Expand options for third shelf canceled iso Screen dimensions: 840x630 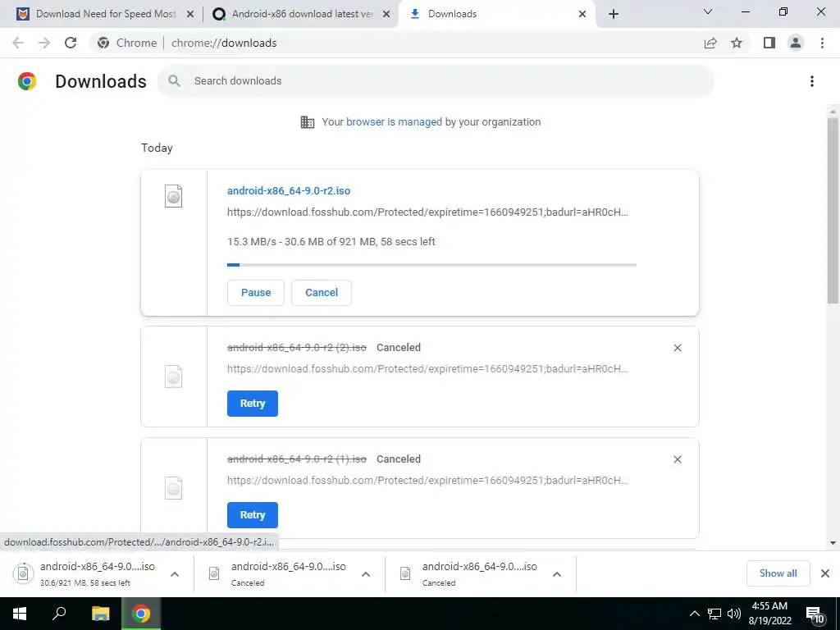(557, 574)
